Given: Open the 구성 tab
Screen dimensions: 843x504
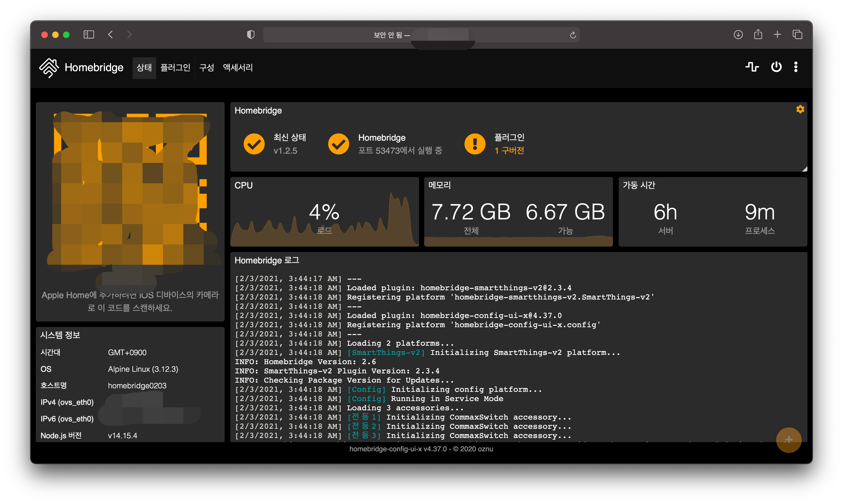Looking at the screenshot, I should [206, 68].
